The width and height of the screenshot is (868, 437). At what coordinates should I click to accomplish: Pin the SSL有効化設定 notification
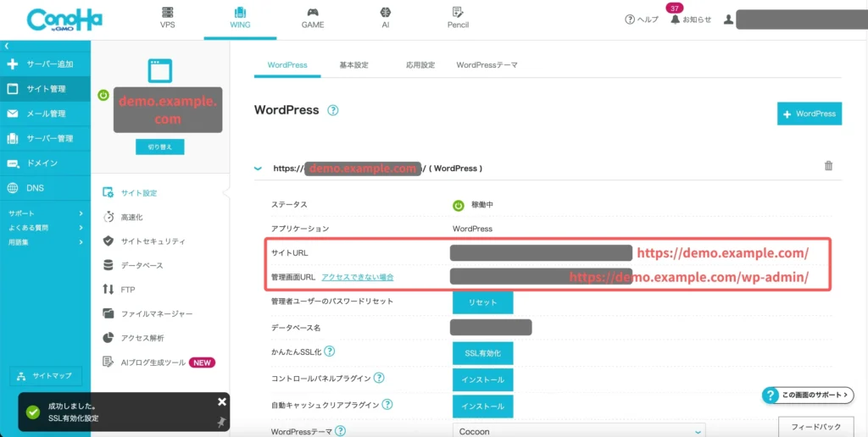[x=221, y=423]
